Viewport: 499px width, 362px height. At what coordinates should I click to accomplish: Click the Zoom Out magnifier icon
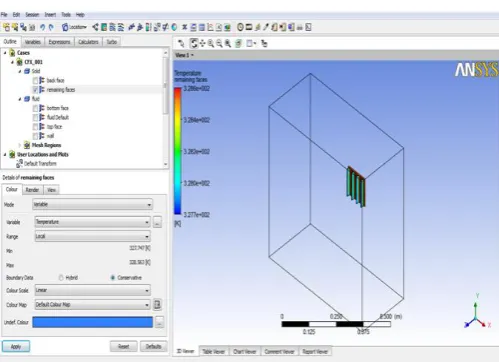pyautogui.click(x=219, y=43)
